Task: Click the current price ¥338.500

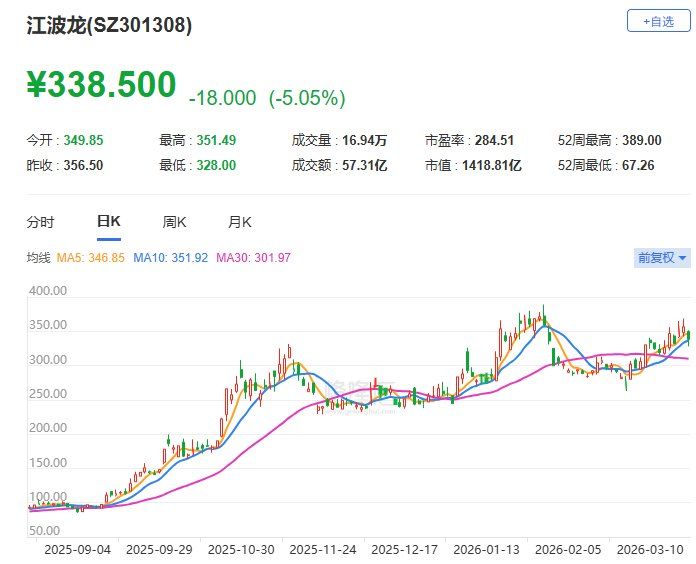Action: tap(102, 84)
